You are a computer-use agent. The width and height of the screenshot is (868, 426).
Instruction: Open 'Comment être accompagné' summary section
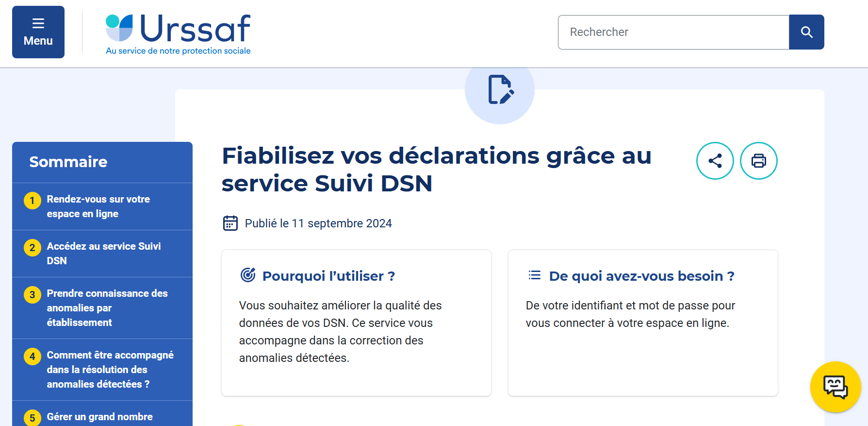click(x=110, y=370)
